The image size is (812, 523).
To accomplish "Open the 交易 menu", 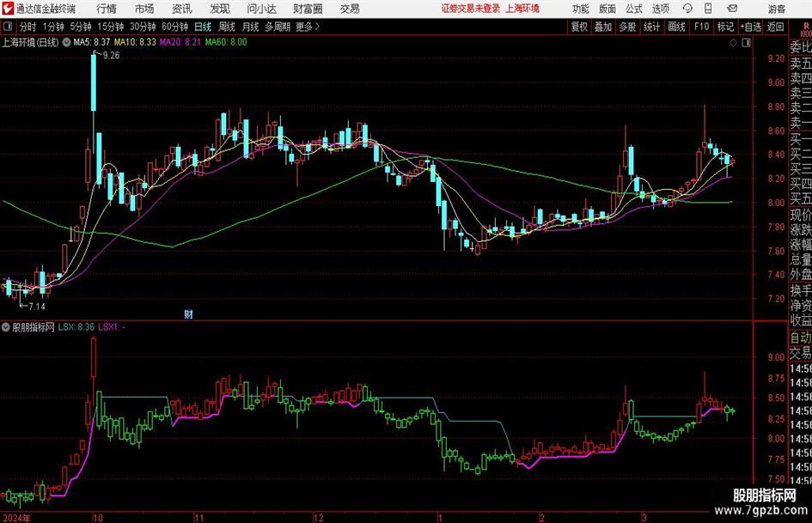I will [350, 9].
